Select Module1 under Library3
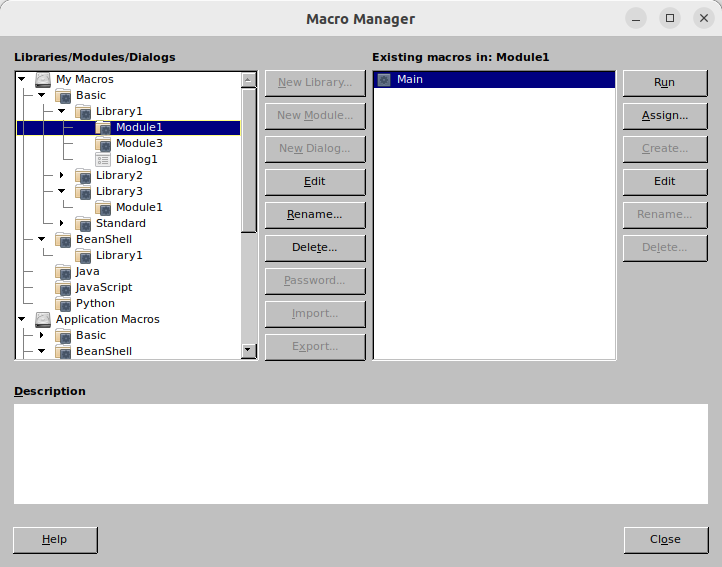The image size is (722, 567). point(138,207)
